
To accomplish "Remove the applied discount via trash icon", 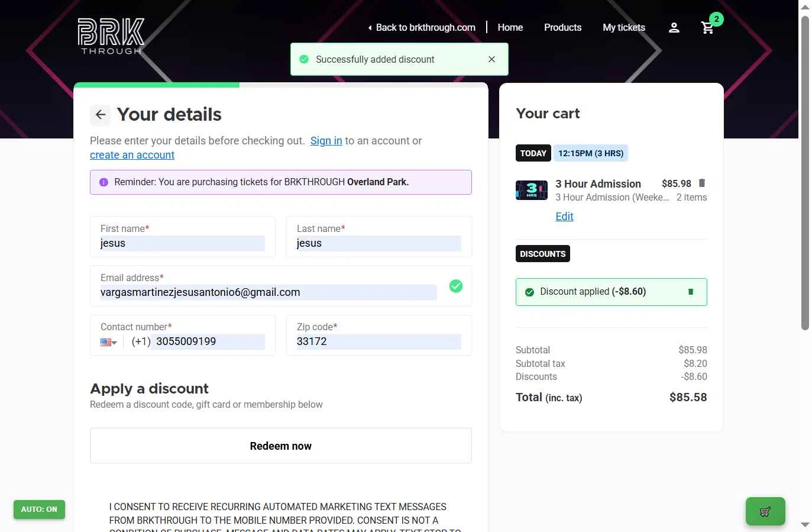I will pos(690,292).
